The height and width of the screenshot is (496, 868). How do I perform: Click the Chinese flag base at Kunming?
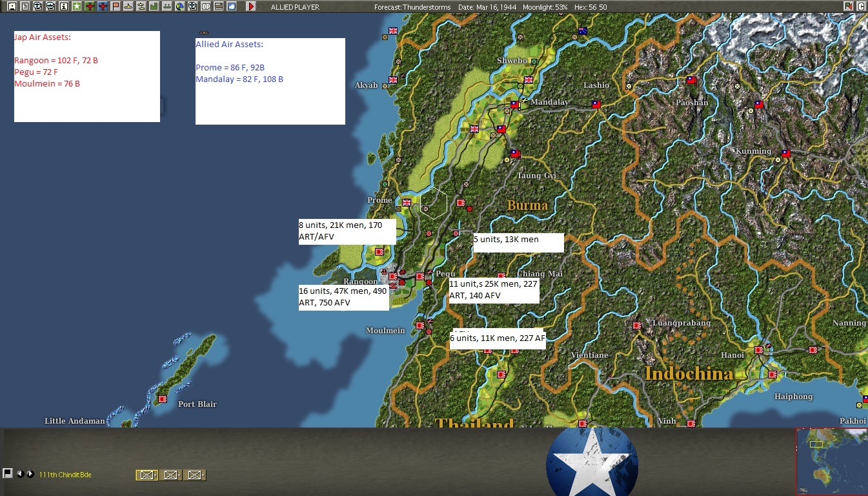tap(785, 154)
